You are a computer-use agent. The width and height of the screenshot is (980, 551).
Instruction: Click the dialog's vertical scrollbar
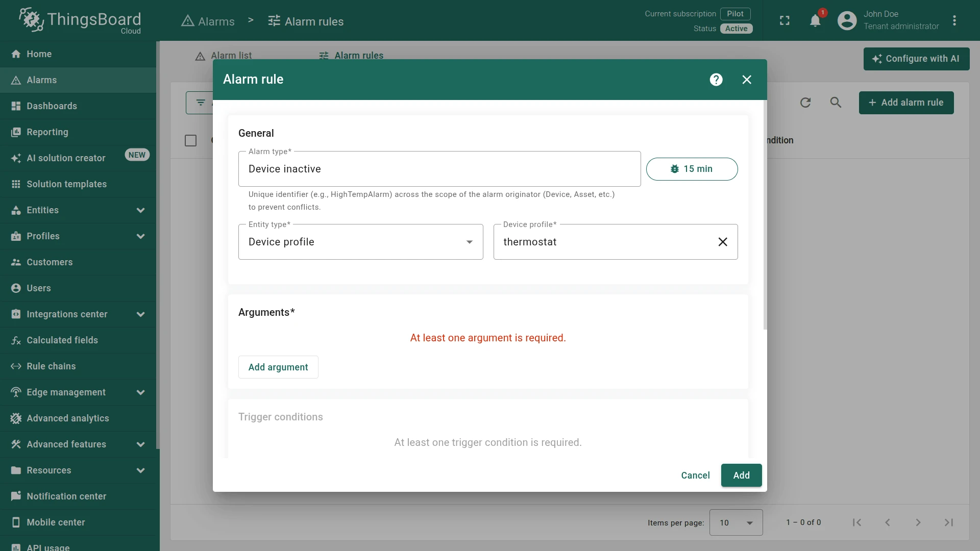pos(765,214)
